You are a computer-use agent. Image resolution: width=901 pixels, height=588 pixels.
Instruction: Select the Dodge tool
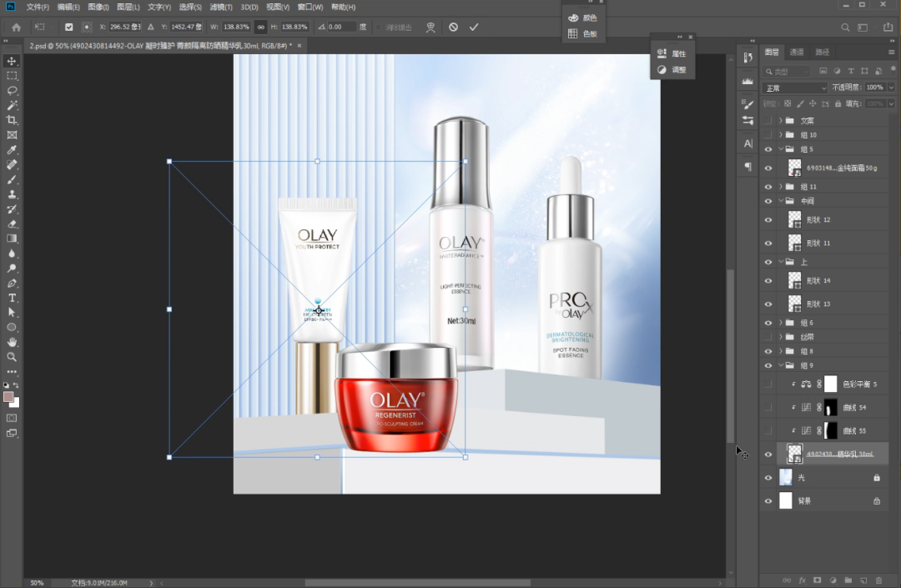click(x=12, y=269)
